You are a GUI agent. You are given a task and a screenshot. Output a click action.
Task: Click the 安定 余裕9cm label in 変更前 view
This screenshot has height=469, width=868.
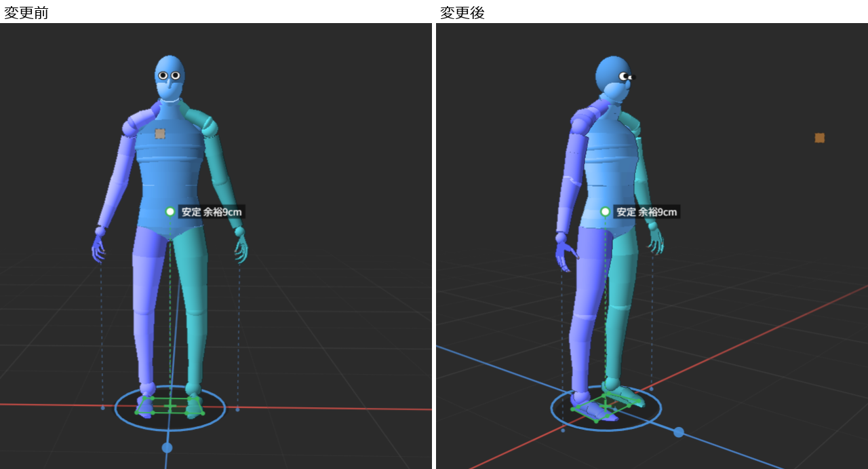[x=211, y=212]
